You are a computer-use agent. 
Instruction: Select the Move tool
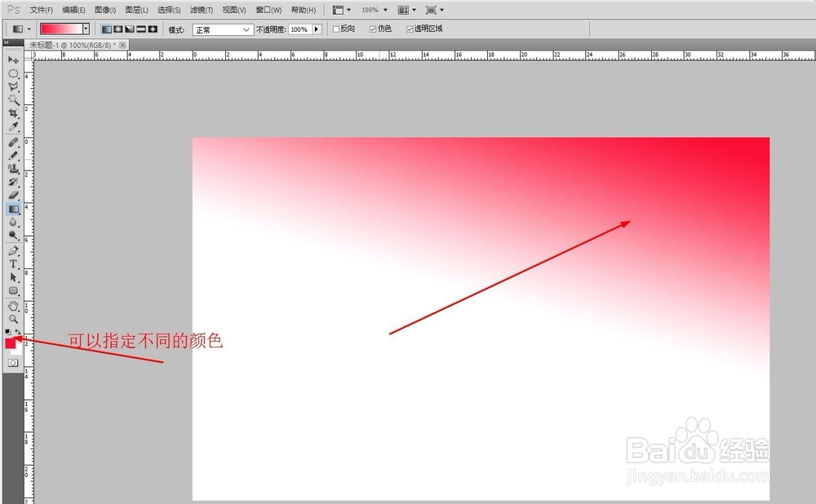pos(13,60)
